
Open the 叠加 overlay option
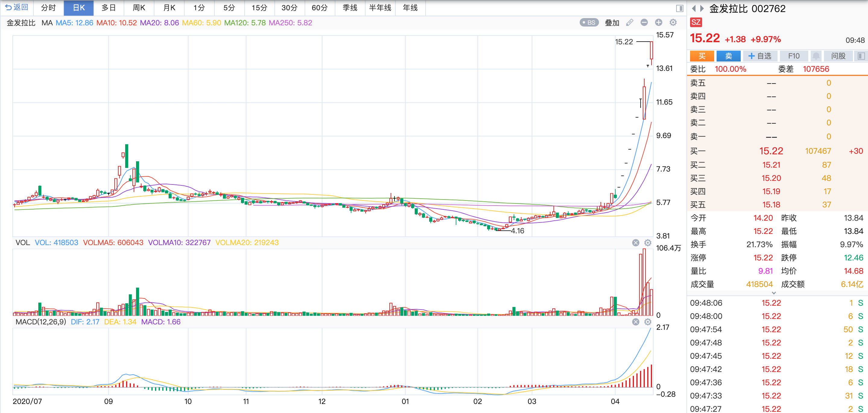(x=612, y=23)
